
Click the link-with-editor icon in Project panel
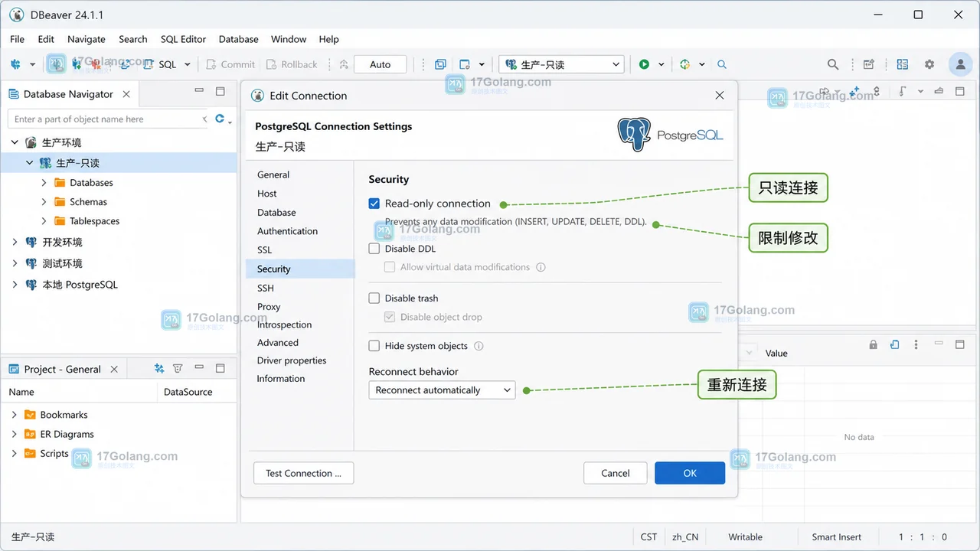tap(159, 369)
